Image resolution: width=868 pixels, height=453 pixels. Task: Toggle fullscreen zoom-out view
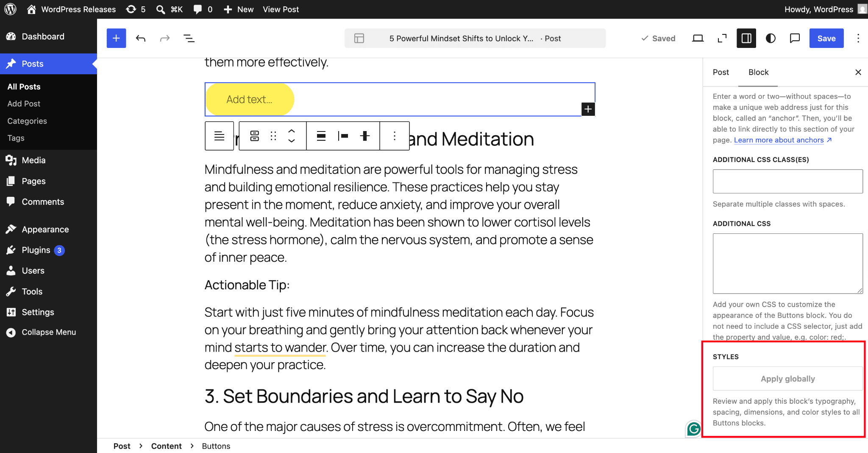(722, 38)
